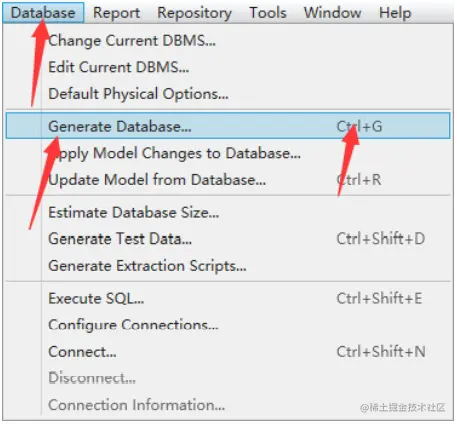This screenshot has width=457, height=424.
Task: Open the Window menu
Action: (332, 13)
